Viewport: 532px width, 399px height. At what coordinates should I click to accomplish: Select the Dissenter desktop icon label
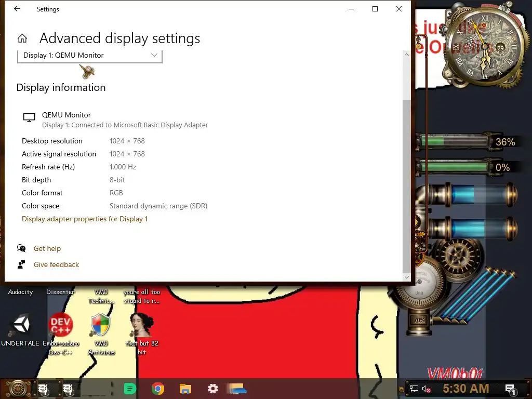[61, 292]
